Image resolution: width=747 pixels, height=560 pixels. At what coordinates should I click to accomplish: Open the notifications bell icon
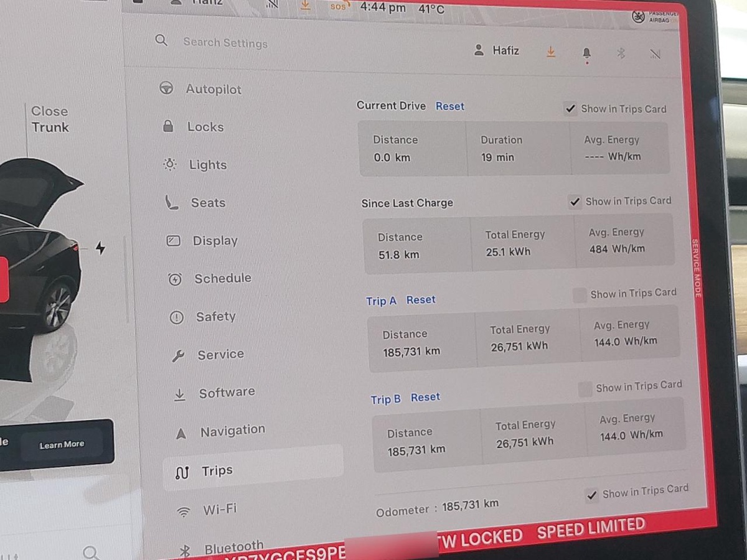click(x=586, y=54)
